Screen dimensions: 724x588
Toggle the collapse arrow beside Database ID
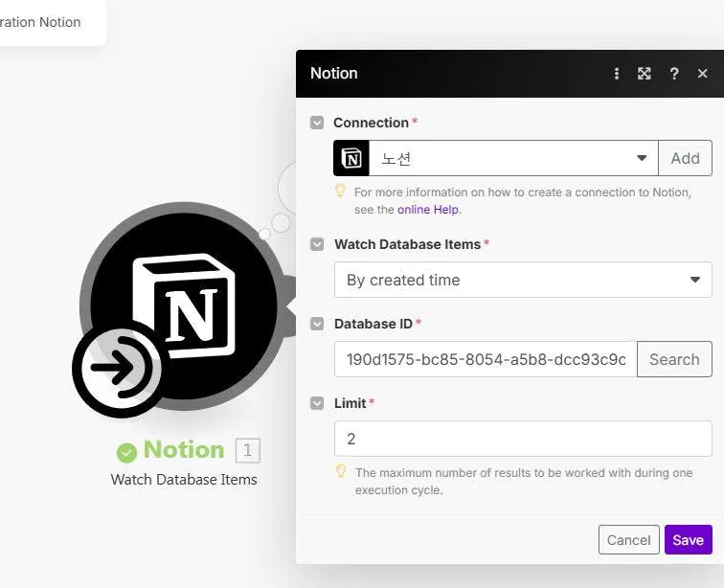[x=317, y=324]
